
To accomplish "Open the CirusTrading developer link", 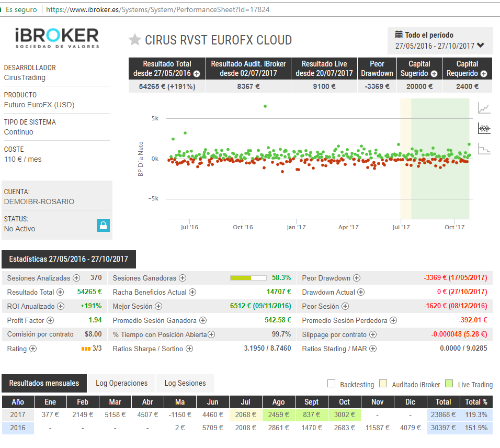I will click(x=25, y=77).
